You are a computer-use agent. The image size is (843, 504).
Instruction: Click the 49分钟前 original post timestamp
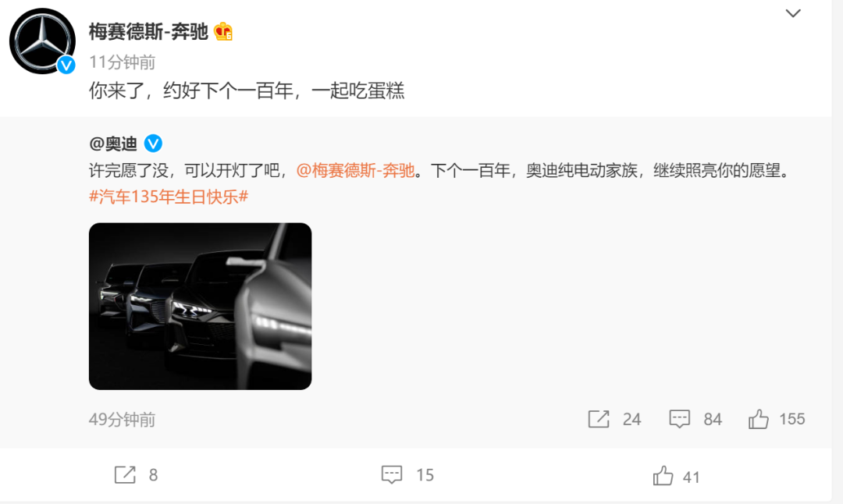(x=122, y=420)
